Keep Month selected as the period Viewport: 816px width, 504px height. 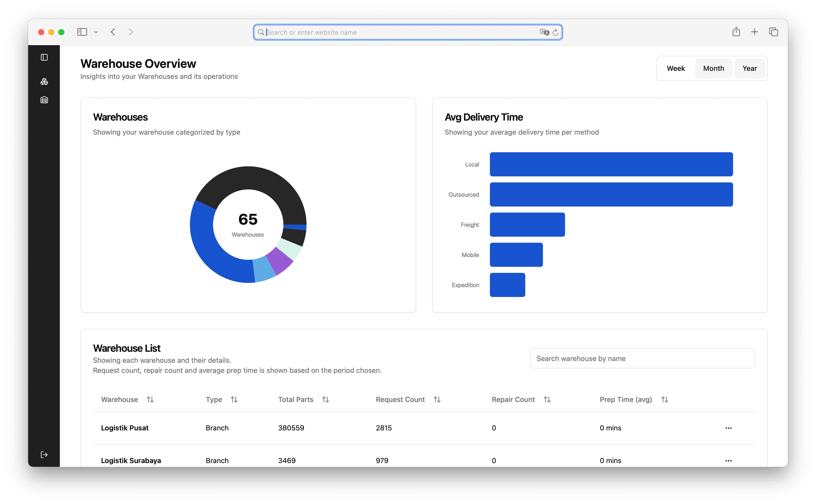(713, 68)
